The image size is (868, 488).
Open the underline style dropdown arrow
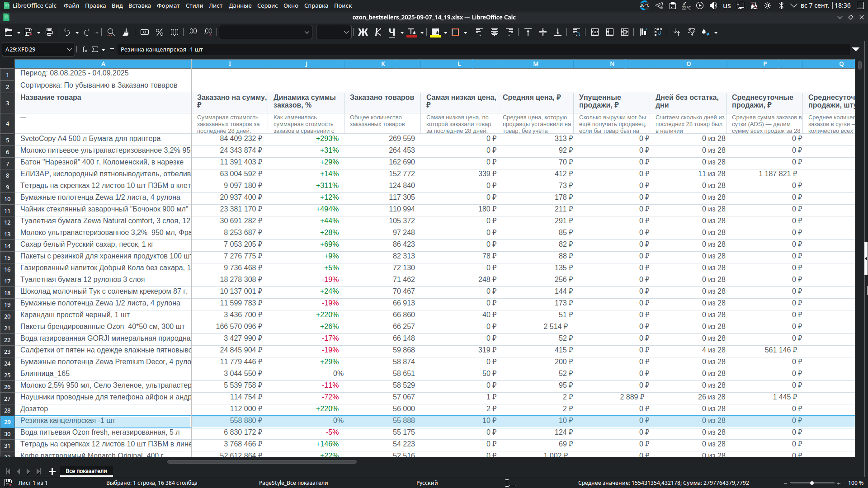(x=402, y=33)
